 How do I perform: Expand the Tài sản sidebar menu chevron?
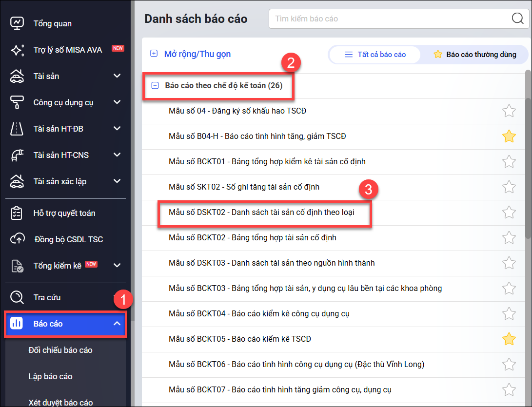point(117,76)
